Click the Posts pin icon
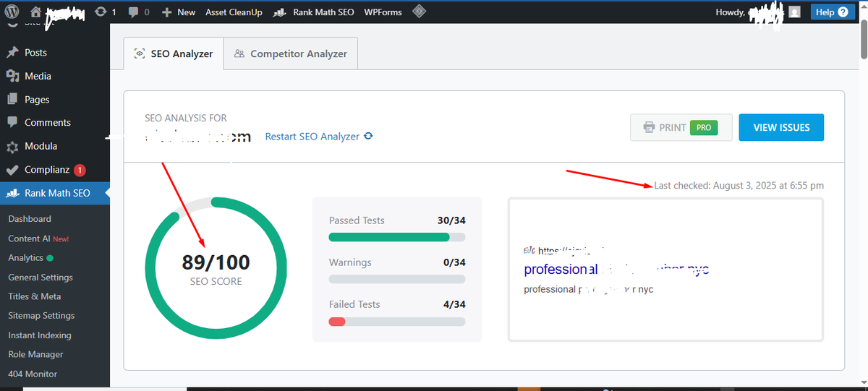The height and width of the screenshot is (391, 868). (12, 53)
